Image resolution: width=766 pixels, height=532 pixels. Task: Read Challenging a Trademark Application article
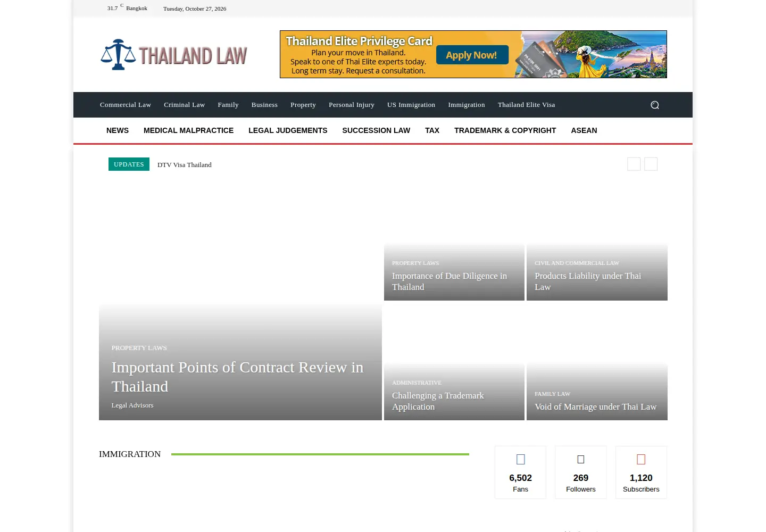pyautogui.click(x=438, y=401)
